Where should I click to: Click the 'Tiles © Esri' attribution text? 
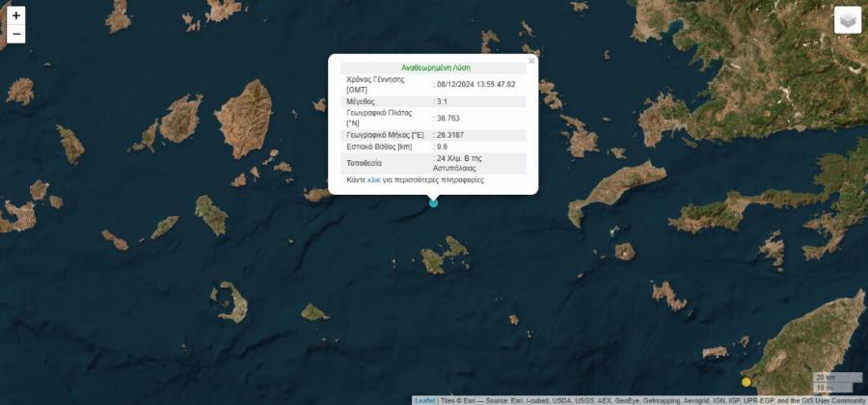pos(459,400)
